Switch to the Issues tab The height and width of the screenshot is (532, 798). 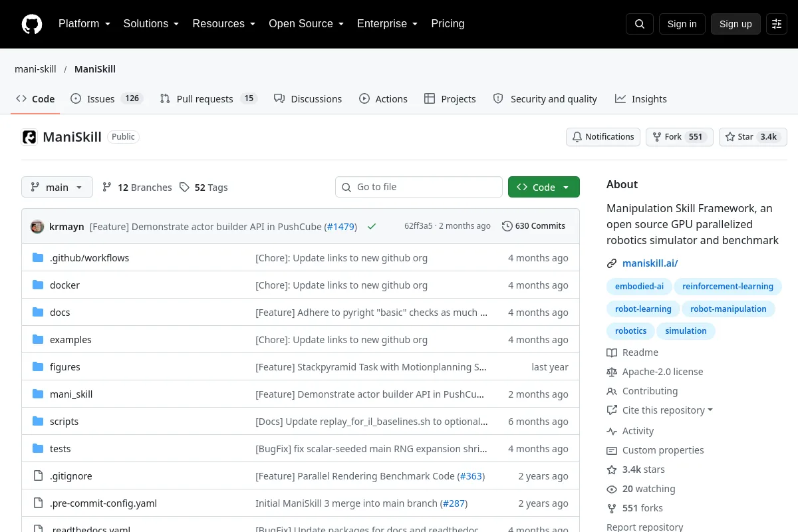click(106, 99)
